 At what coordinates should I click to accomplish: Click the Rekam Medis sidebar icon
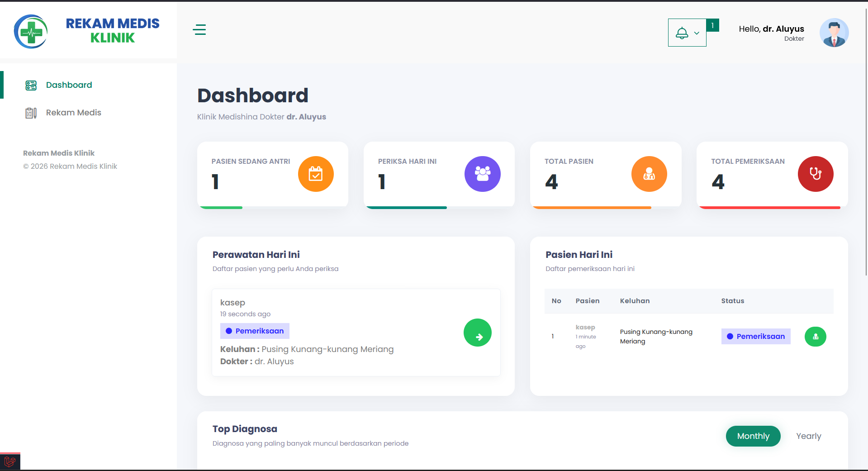[x=31, y=113]
